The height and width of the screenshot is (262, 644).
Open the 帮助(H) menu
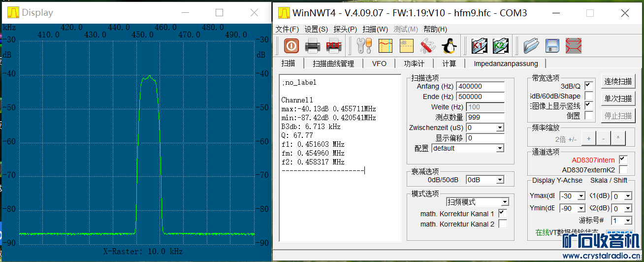point(435,29)
